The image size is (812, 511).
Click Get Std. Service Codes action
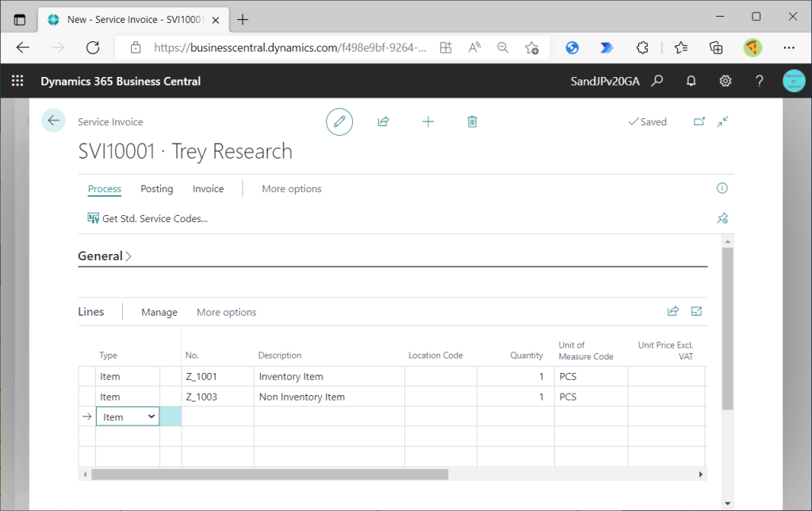[x=147, y=218]
